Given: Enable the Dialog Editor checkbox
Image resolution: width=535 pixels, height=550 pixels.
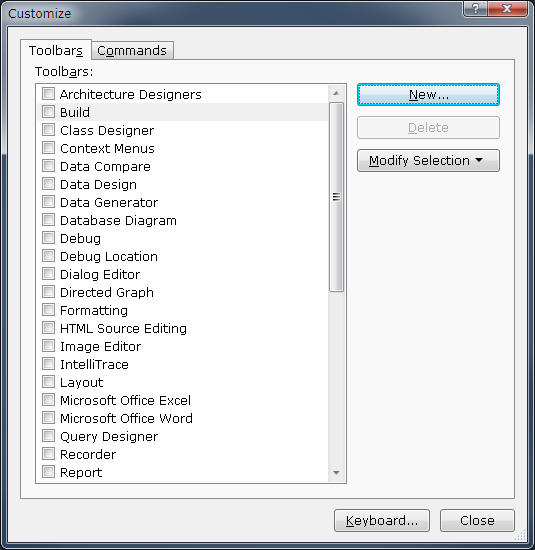Looking at the screenshot, I should point(48,274).
